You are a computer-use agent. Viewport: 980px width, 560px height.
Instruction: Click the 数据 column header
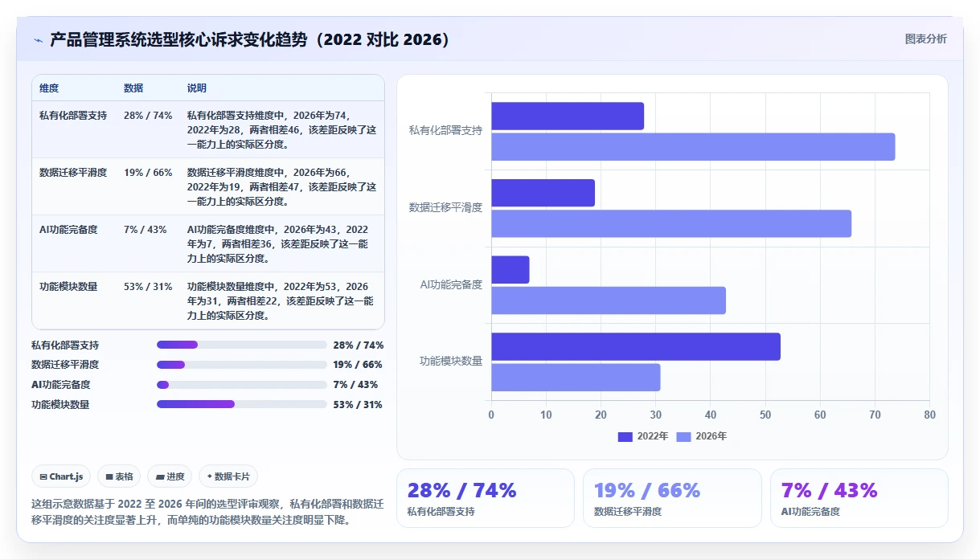coord(133,88)
